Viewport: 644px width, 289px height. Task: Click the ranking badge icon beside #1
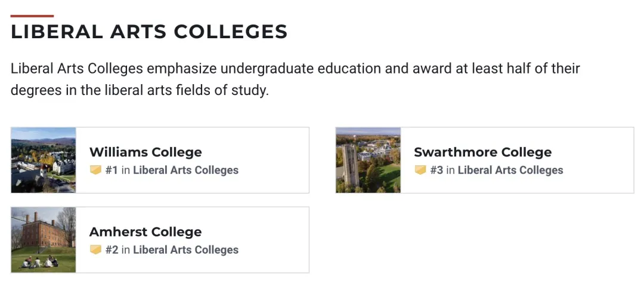click(x=95, y=170)
